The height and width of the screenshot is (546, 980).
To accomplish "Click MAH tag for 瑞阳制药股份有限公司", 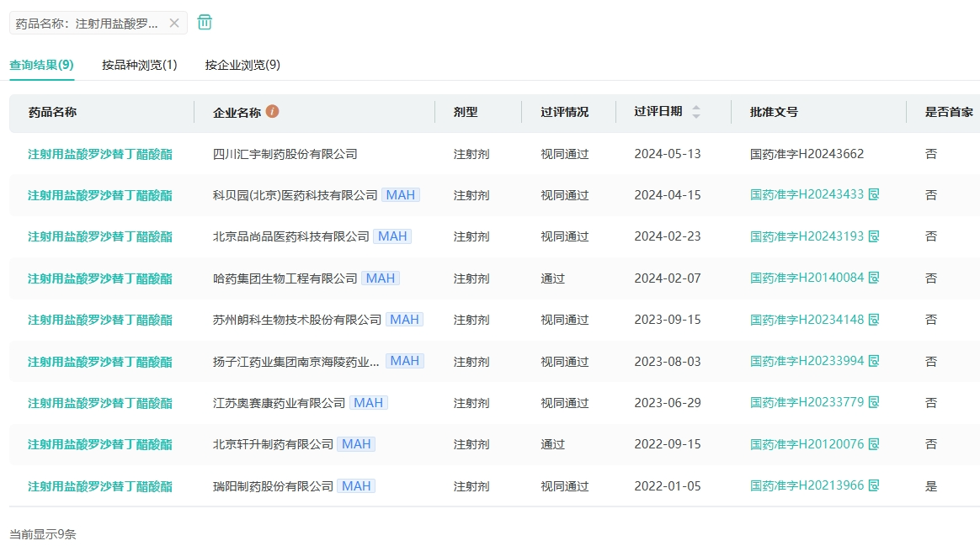I will 356,486.
